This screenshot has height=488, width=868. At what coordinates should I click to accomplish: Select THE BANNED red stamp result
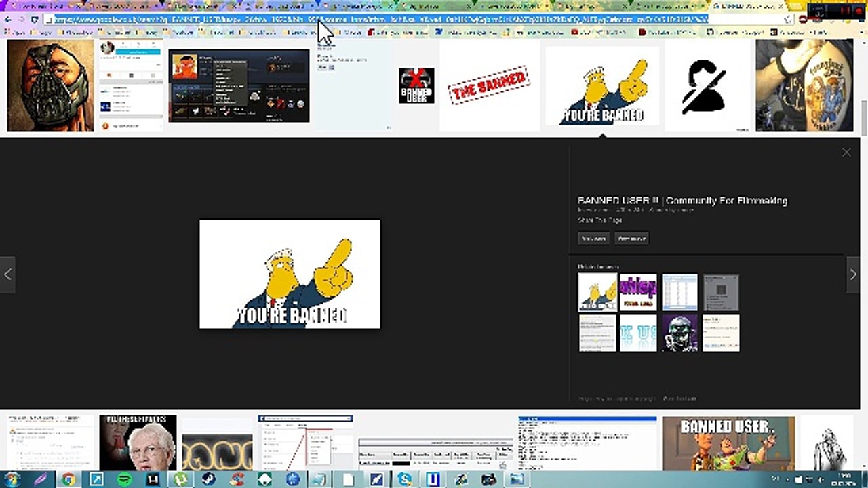click(x=488, y=85)
